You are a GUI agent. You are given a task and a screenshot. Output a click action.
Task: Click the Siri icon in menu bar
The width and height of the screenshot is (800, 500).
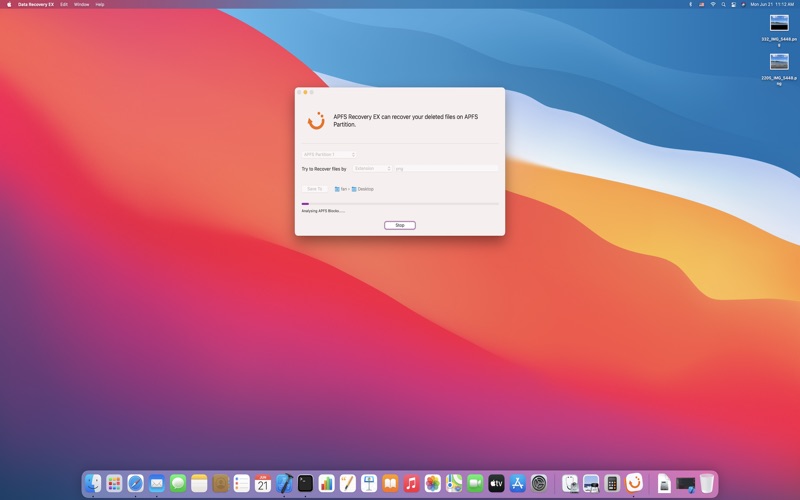click(743, 4)
